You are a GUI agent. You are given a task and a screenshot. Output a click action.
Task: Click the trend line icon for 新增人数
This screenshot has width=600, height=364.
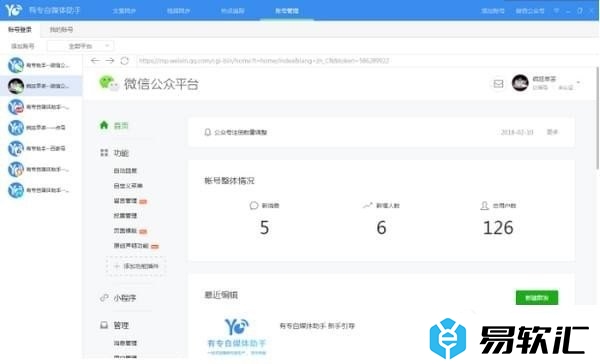click(x=367, y=206)
